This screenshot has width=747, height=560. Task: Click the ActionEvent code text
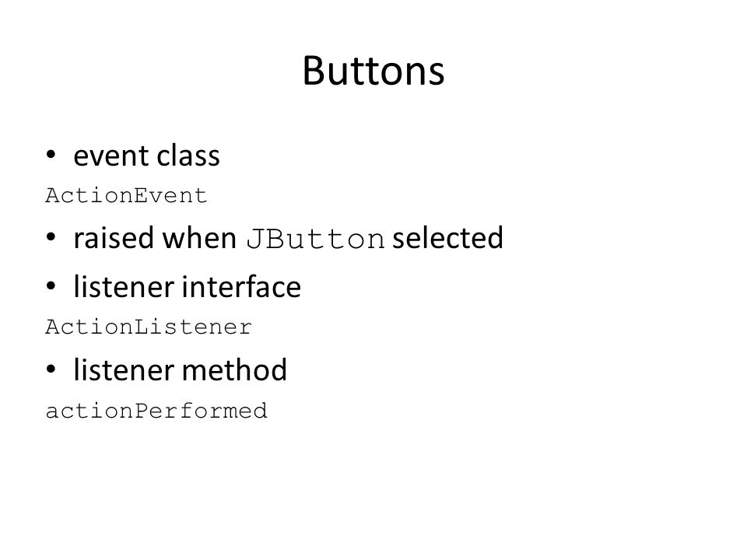tap(126, 196)
